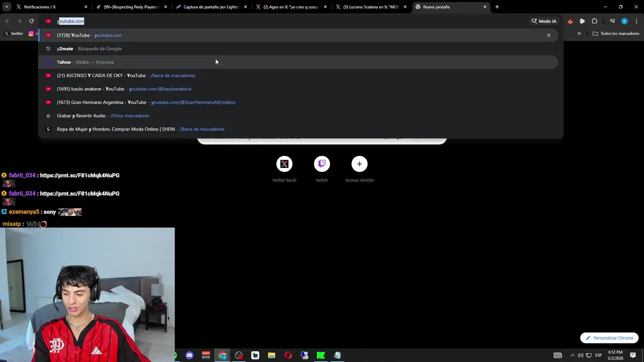Image resolution: width=644 pixels, height=362 pixels.
Task: Open the tab search dropdown arrow
Action: 7,7
